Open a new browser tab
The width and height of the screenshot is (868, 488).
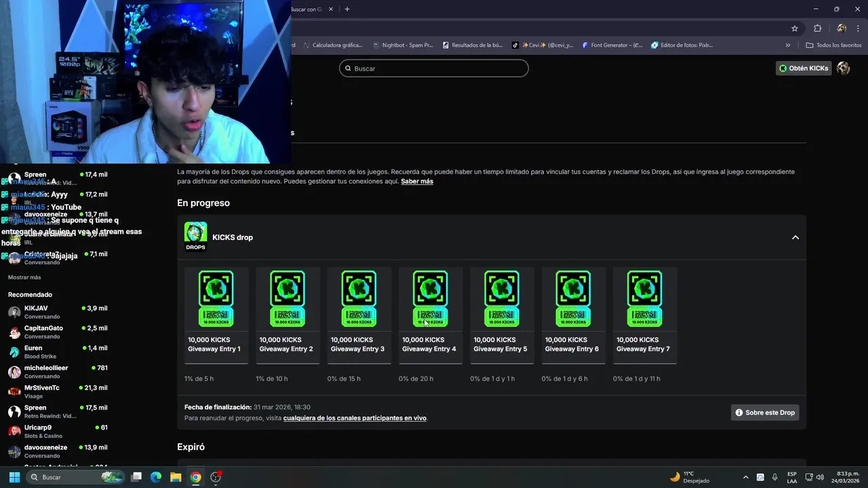coord(347,9)
